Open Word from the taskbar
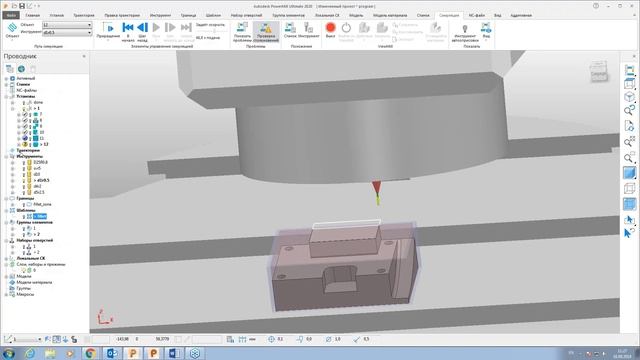The width and height of the screenshot is (640, 360). pos(174,353)
